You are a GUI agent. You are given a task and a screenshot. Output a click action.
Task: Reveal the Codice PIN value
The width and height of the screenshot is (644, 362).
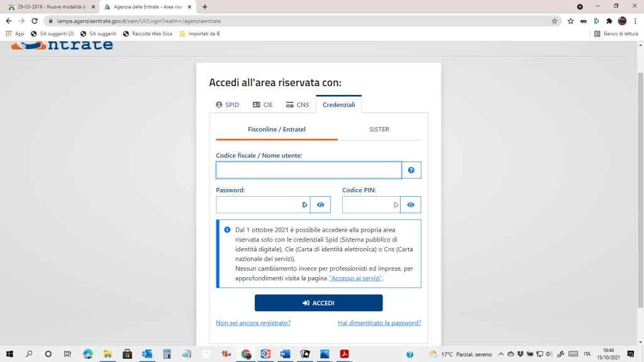[x=411, y=205]
